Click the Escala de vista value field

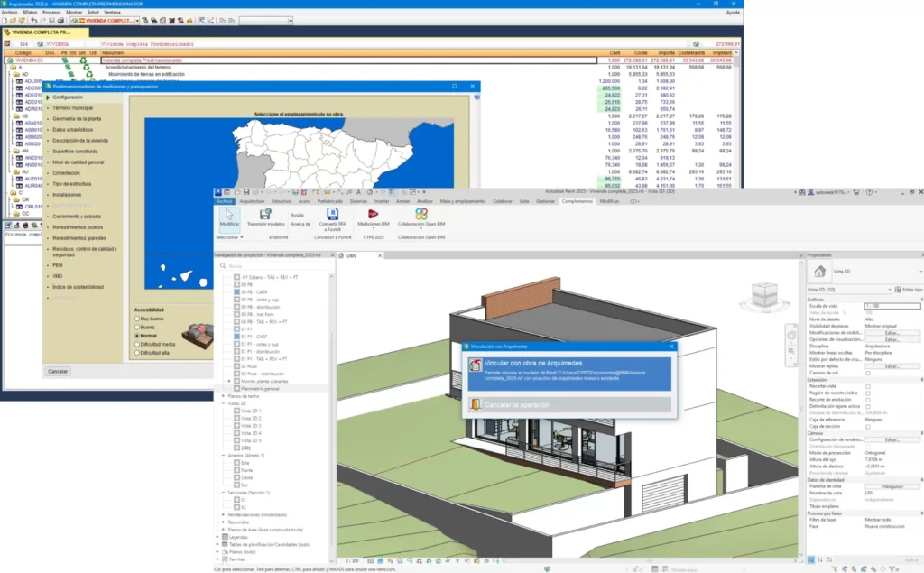click(892, 306)
